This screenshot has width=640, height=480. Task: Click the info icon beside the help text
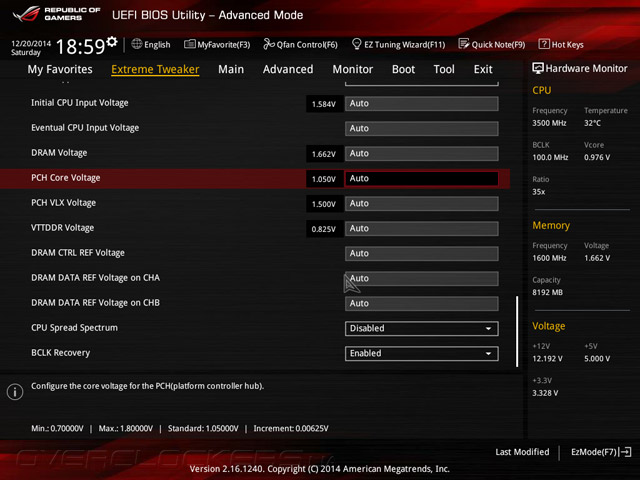tap(15, 391)
